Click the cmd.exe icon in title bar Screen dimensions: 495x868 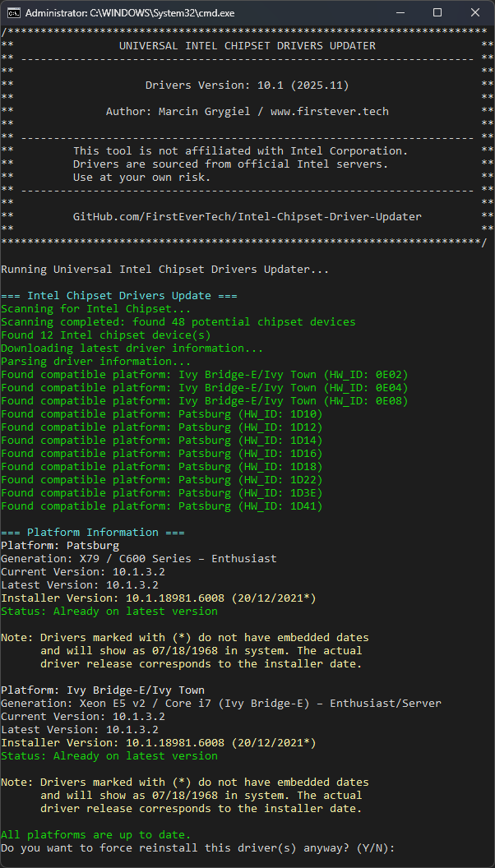13,13
